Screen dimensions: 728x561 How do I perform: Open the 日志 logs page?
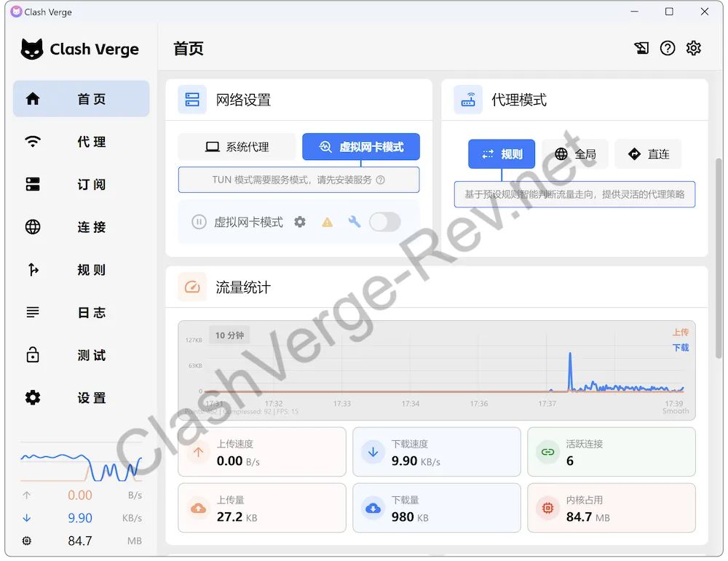click(82, 312)
